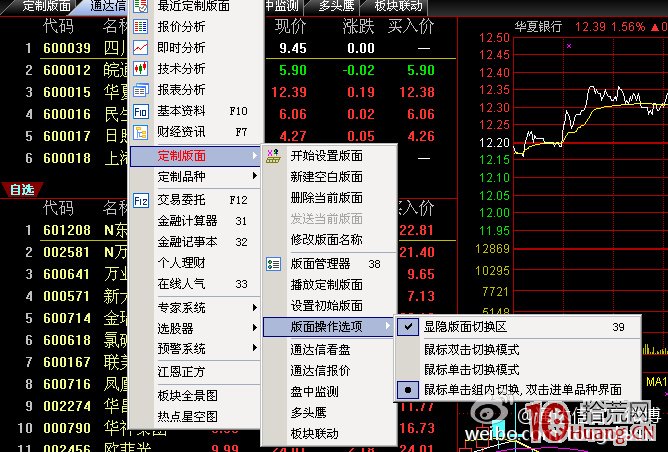Select stock code 600015 row
Image resolution: width=668 pixels, height=452 pixels.
coord(67,92)
